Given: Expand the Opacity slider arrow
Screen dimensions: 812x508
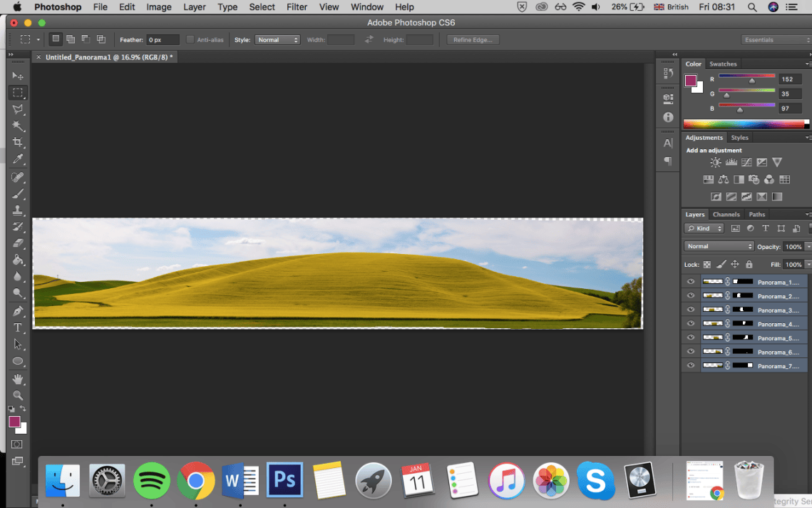Looking at the screenshot, I should [808, 247].
